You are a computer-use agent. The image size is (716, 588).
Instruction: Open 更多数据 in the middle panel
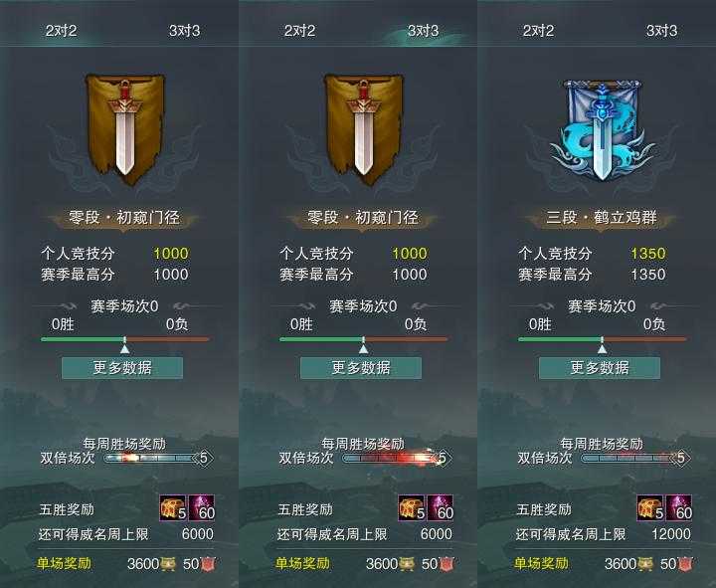361,368
